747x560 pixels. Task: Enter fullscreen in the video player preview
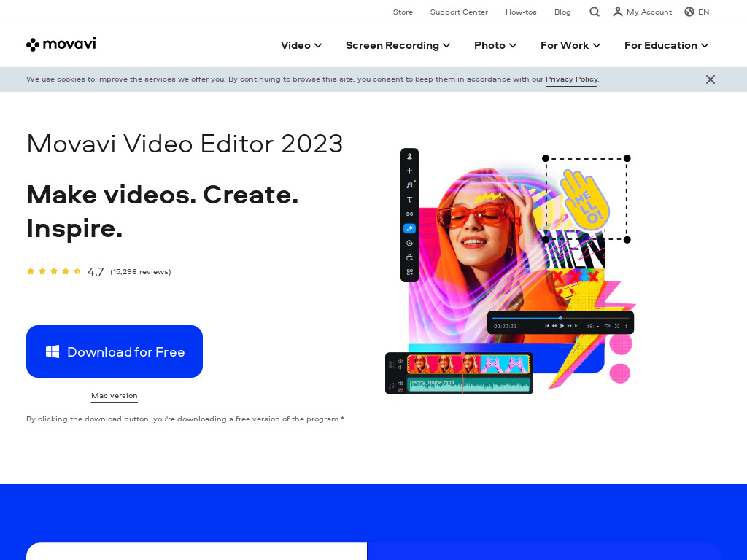point(617,325)
